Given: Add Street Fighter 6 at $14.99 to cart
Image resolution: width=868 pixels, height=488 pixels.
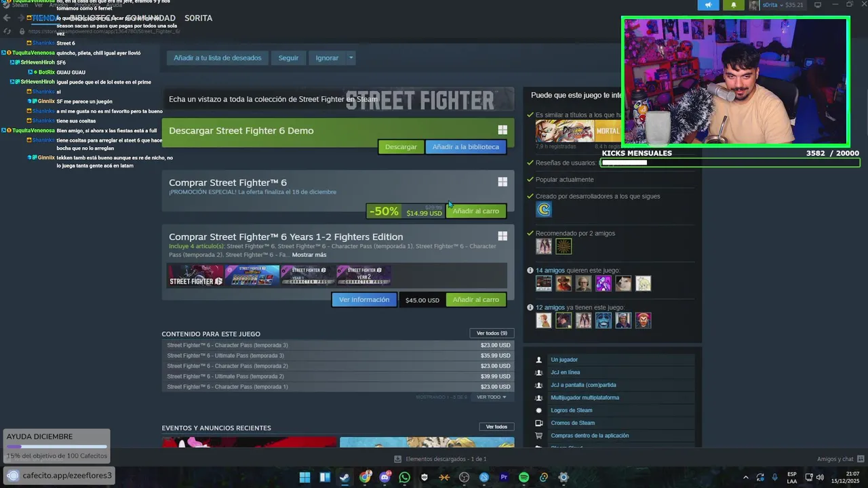Looking at the screenshot, I should click(x=476, y=211).
